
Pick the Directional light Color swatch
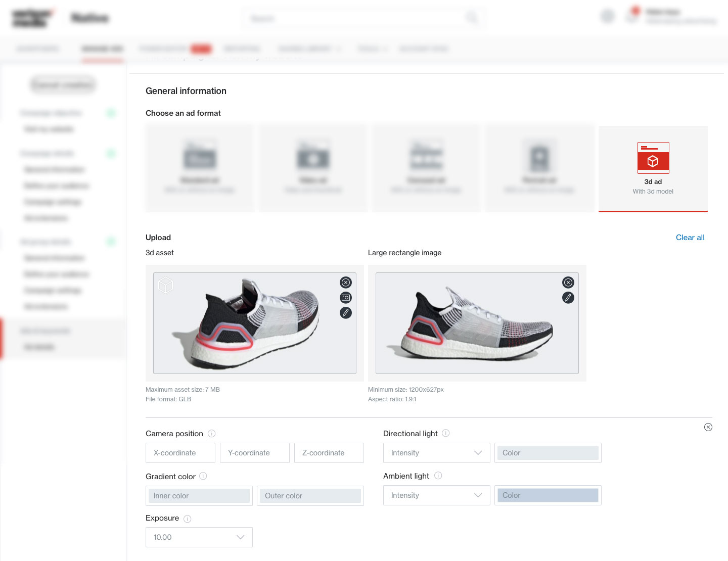(x=548, y=453)
